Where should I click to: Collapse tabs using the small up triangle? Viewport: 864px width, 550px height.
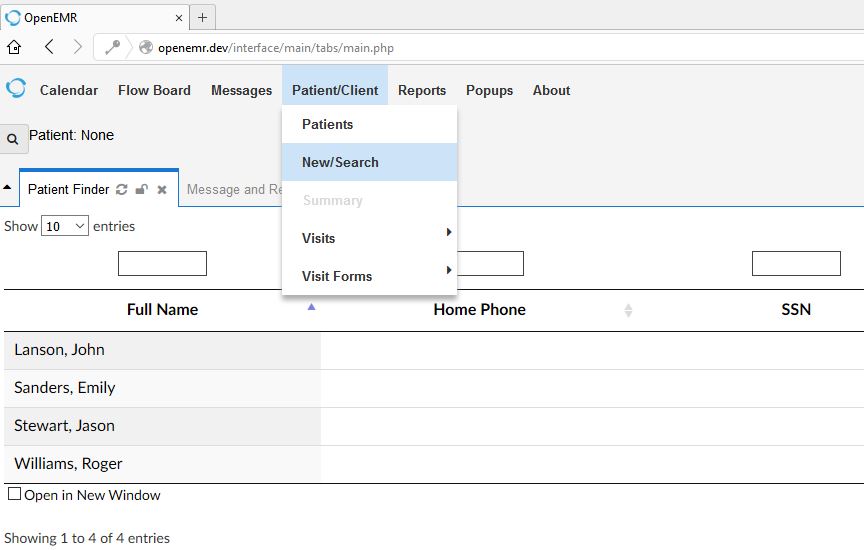8,188
